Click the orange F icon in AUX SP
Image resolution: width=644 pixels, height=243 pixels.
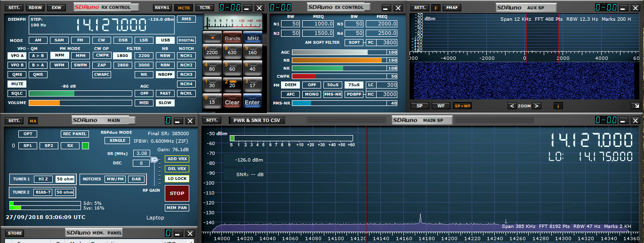pyautogui.click(x=435, y=8)
